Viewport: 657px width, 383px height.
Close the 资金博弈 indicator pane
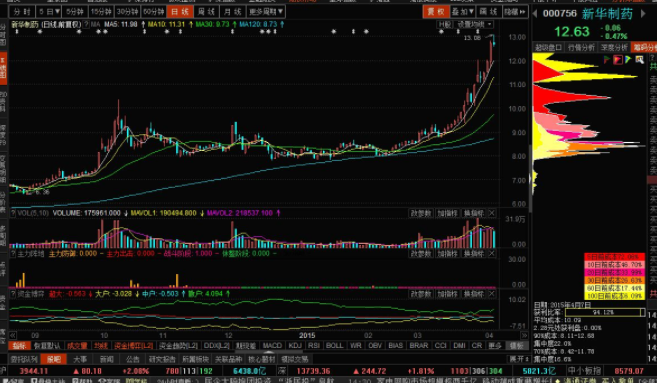[492, 294]
